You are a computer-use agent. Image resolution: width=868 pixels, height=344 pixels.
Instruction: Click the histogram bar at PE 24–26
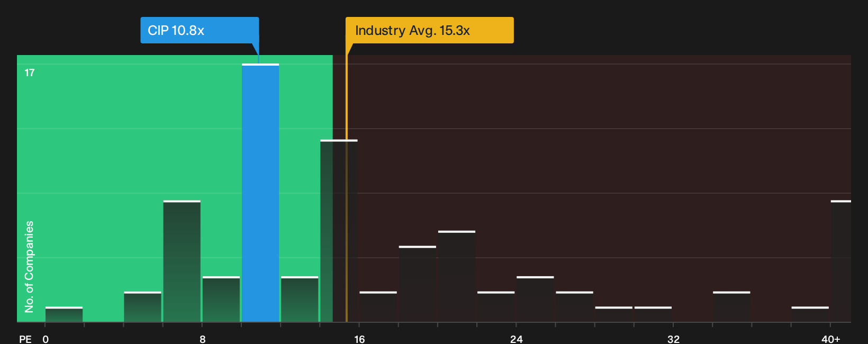pyautogui.click(x=535, y=299)
